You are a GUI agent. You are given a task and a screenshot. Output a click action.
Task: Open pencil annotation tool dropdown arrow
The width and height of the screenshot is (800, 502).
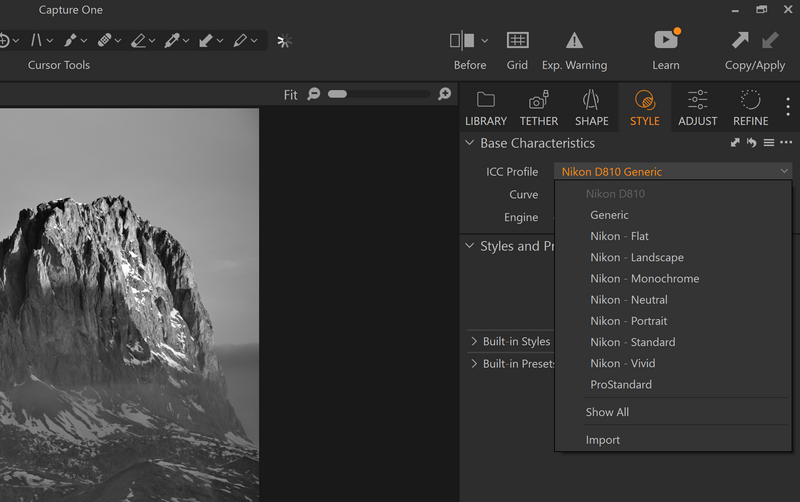coord(254,41)
